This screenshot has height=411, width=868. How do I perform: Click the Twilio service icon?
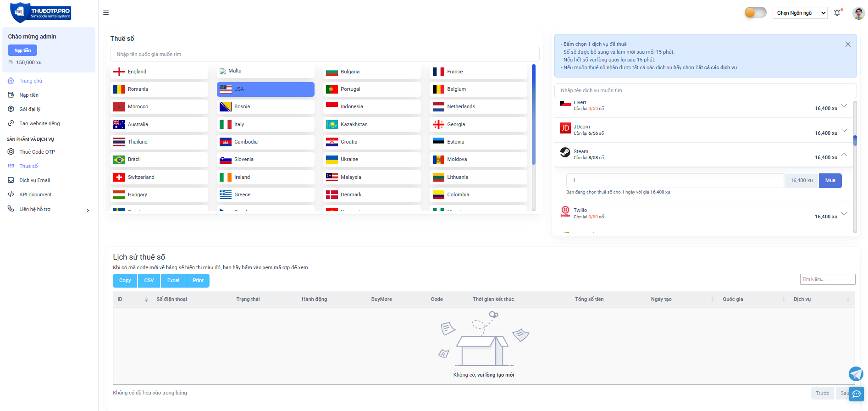coord(565,211)
